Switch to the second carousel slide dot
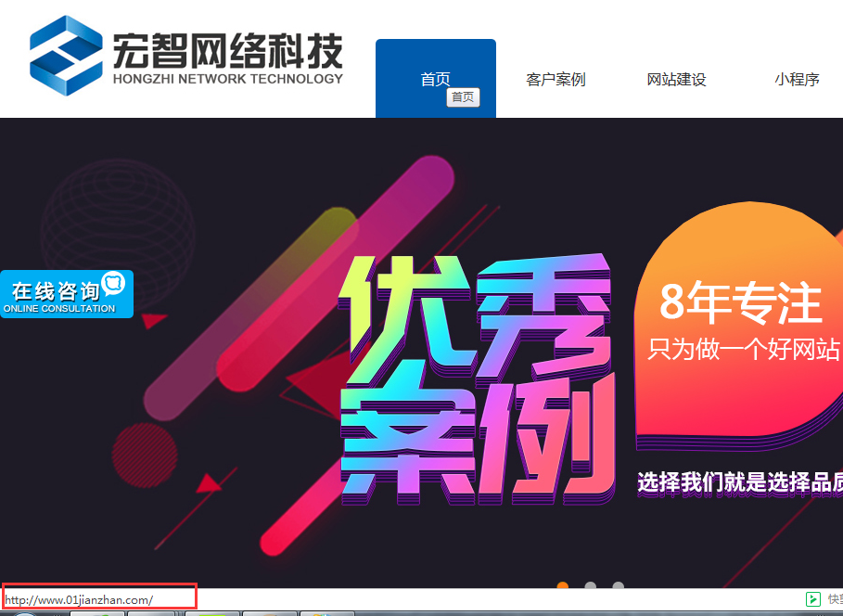The image size is (843, 616). point(590,586)
